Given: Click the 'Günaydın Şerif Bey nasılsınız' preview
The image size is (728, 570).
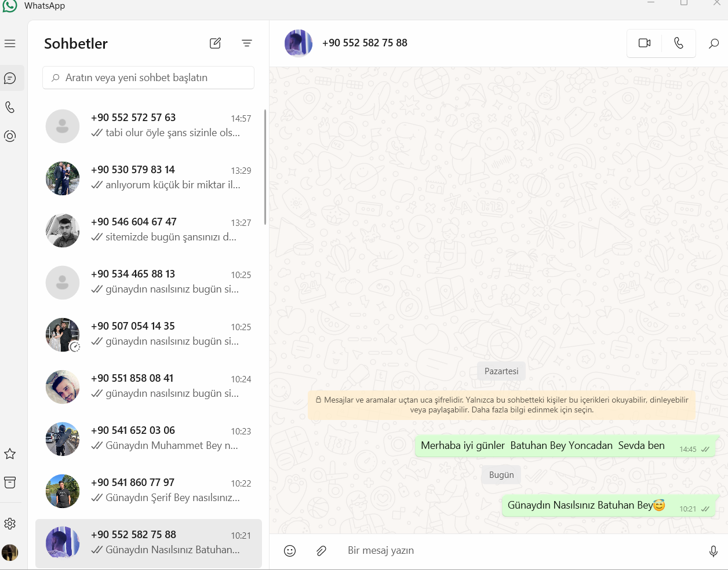Looking at the screenshot, I should pos(173,498).
